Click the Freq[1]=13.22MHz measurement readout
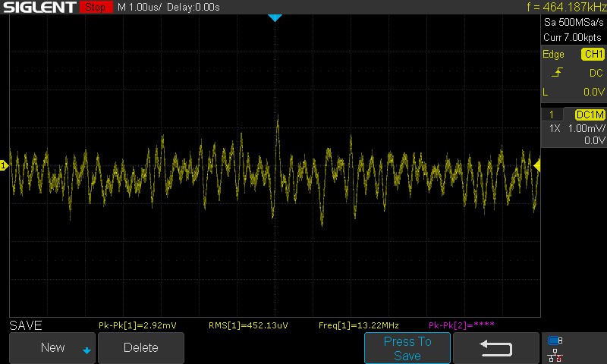The image size is (607, 364). pyautogui.click(x=359, y=325)
